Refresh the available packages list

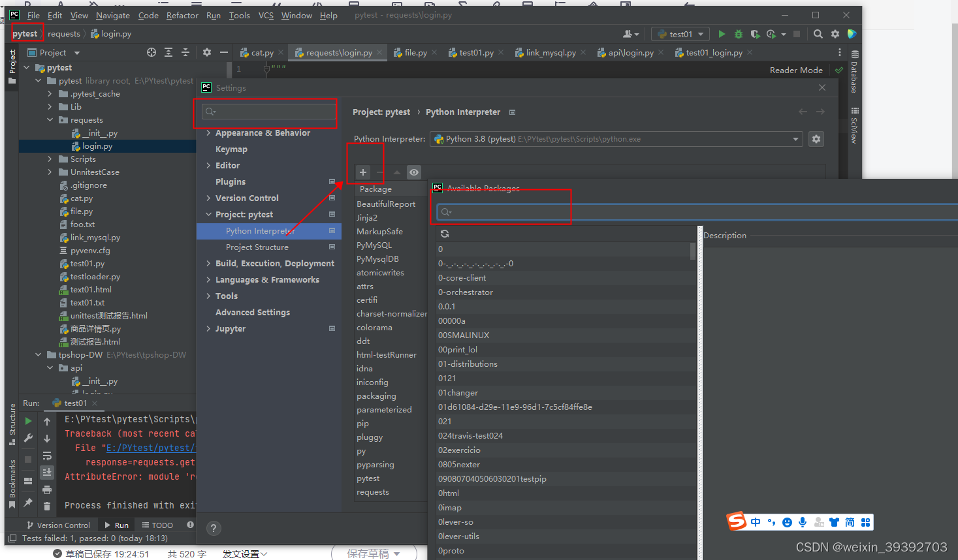coord(445,233)
